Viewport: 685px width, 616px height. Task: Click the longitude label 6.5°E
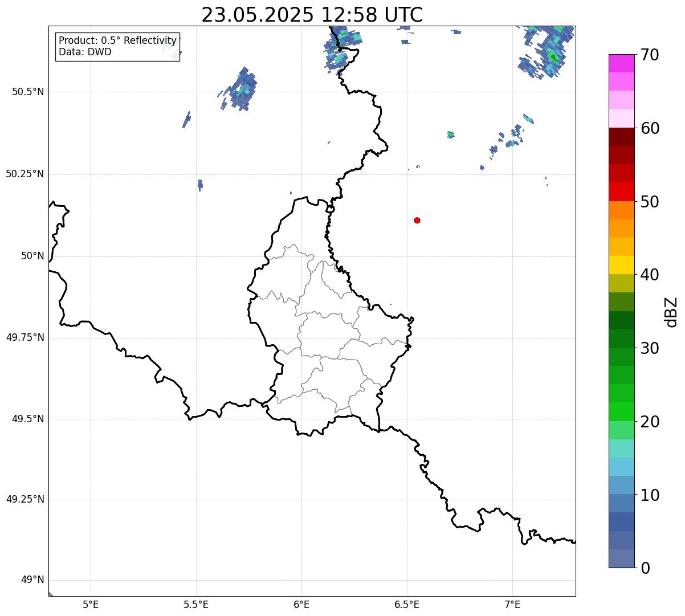coord(407,605)
